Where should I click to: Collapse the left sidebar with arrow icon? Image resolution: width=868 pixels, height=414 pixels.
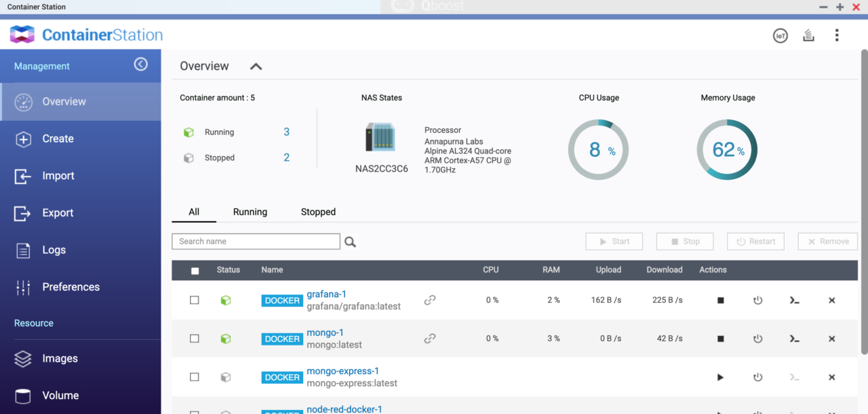click(x=140, y=64)
